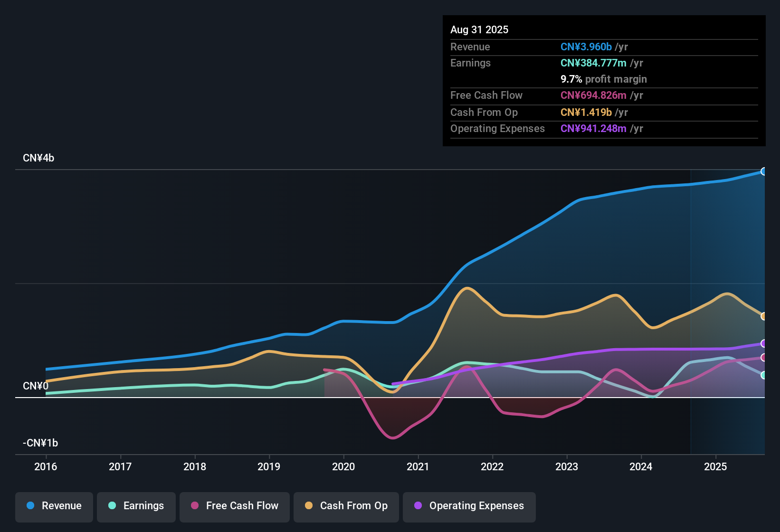Click the 2021 position on the timeline axis

(418, 466)
